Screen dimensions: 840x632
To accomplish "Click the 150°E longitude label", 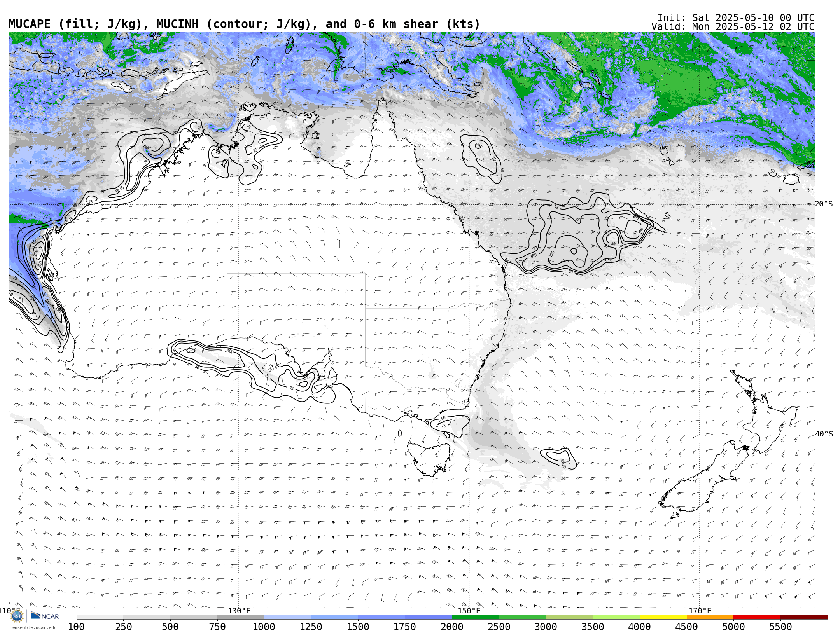I will 469,611.
